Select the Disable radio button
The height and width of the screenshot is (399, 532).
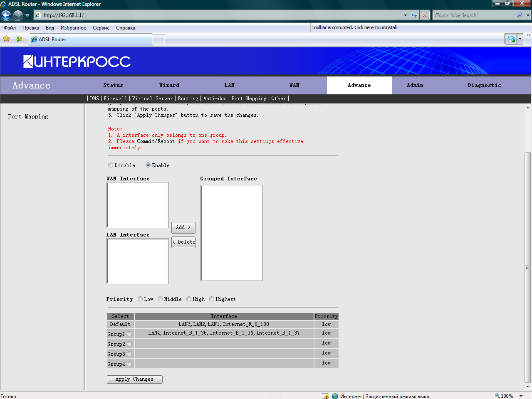click(111, 165)
